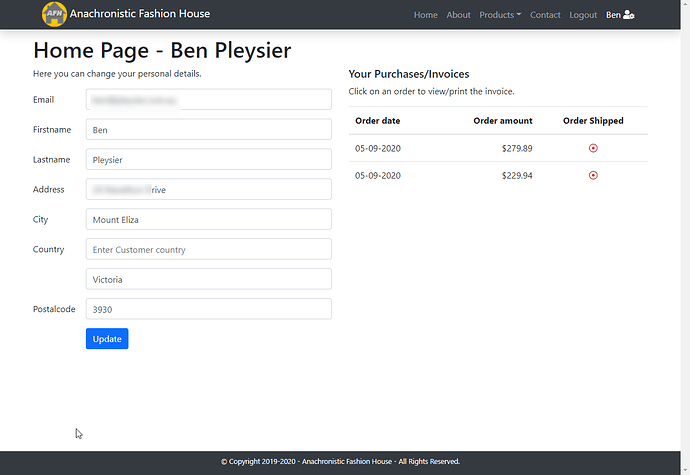This screenshot has width=690, height=475.
Task: Open the order with amount $229.94
Action: (498, 176)
